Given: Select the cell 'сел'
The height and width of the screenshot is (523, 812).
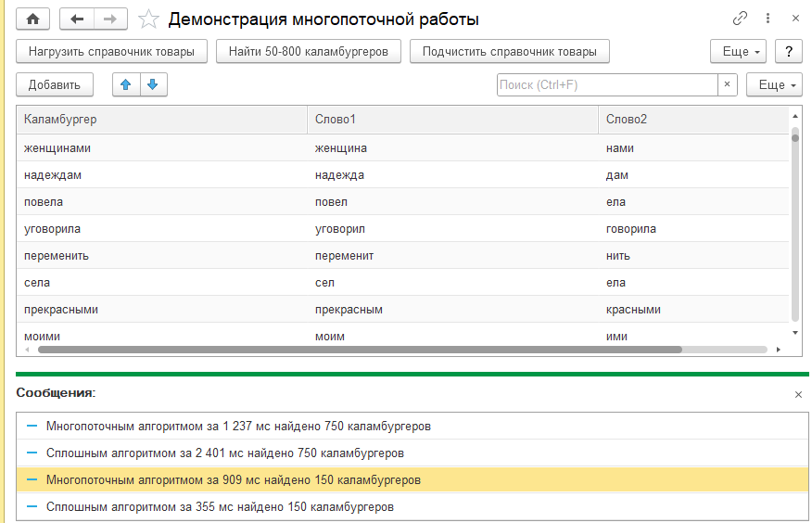Looking at the screenshot, I should (452, 283).
